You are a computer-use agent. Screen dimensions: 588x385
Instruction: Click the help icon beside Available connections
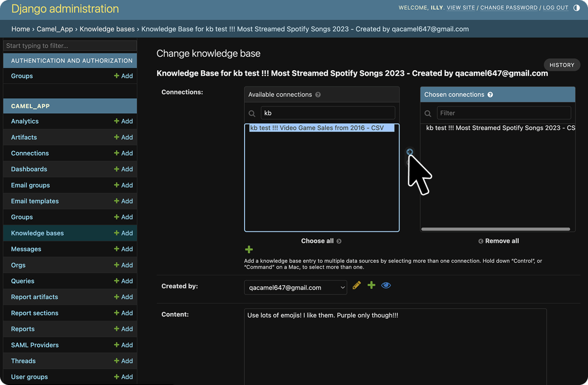click(x=318, y=95)
